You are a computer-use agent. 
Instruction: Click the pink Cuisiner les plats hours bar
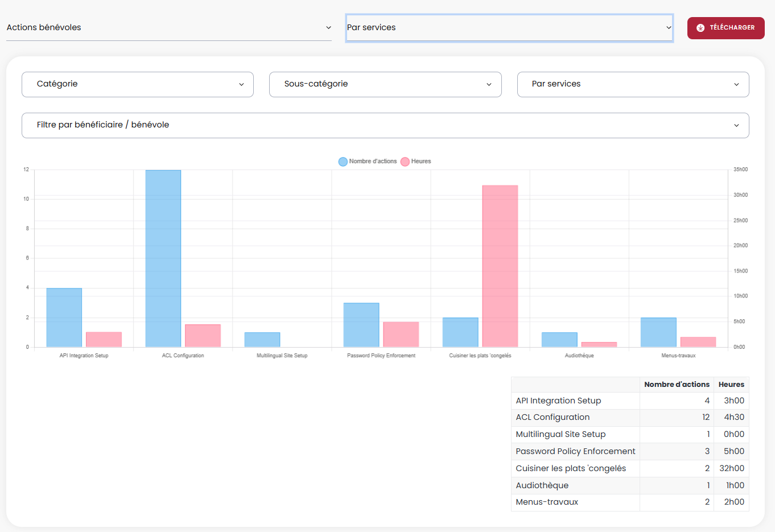pos(500,266)
